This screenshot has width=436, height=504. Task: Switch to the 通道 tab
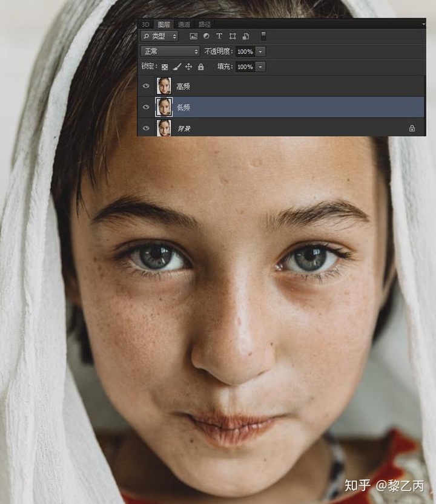184,24
